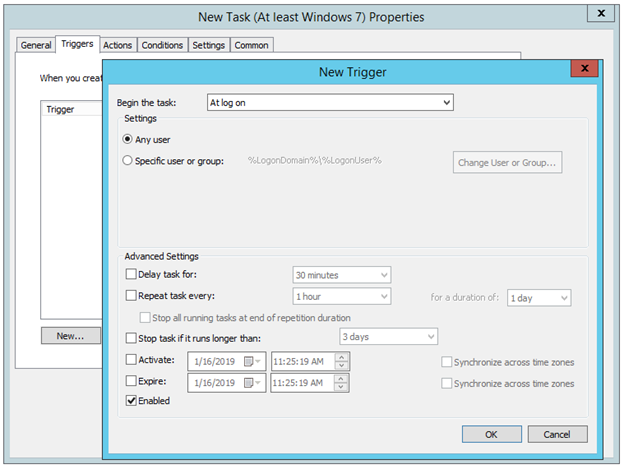This screenshot has width=624, height=469.
Task: Close the New Task Properties window
Action: click(x=599, y=14)
